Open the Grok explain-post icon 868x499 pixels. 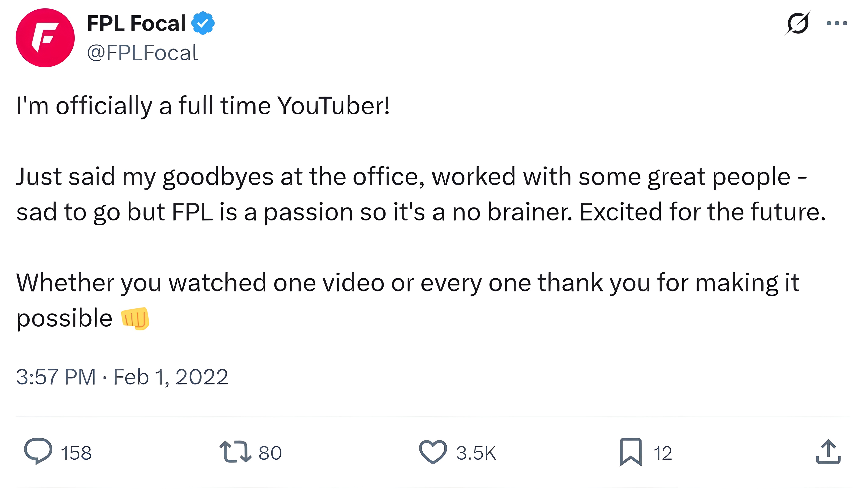pyautogui.click(x=798, y=23)
